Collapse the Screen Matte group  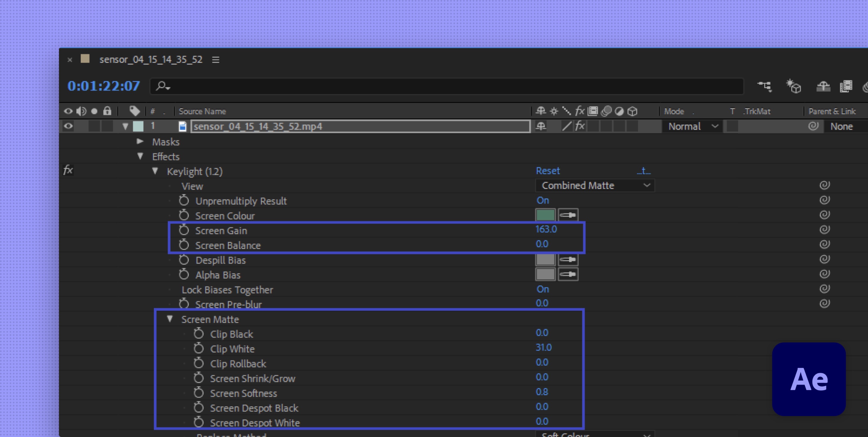point(170,319)
